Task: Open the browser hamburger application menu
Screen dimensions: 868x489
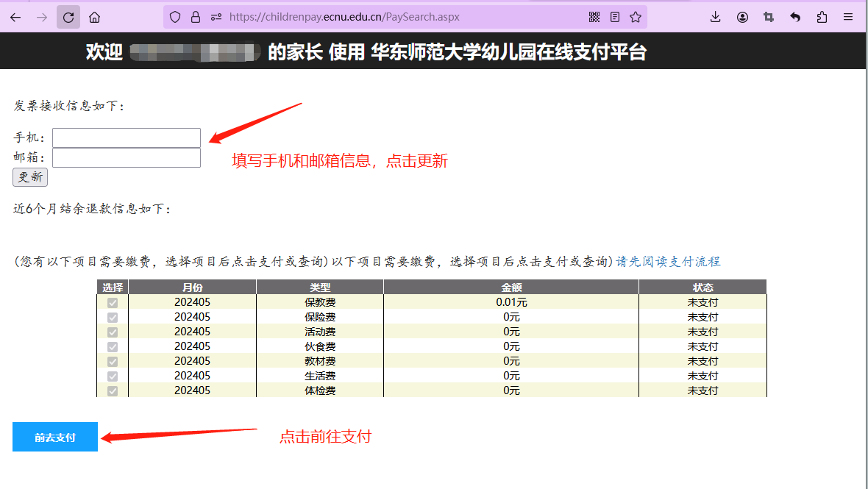Action: tap(848, 17)
